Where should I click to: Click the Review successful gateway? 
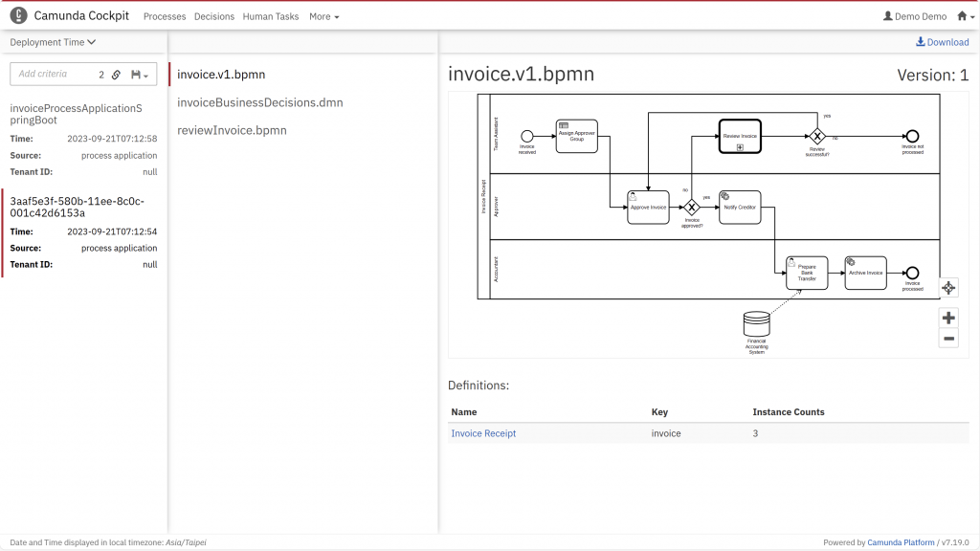pos(817,136)
